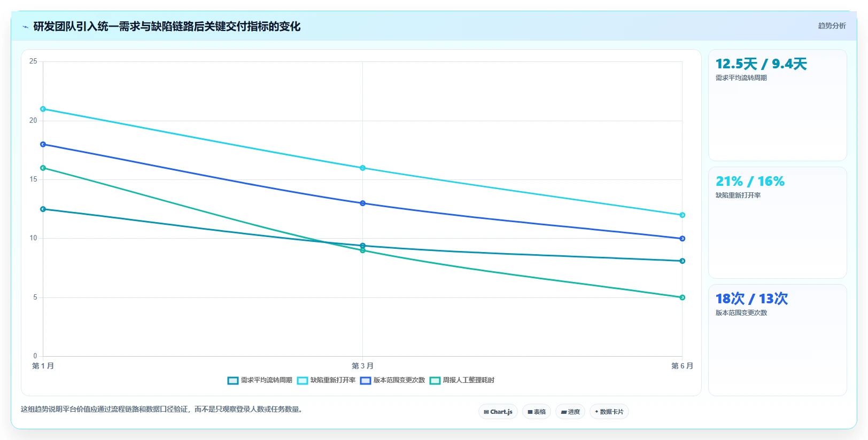Click the 第 3 月 axis label
Viewport: 868px width, 440px height.
coord(362,366)
